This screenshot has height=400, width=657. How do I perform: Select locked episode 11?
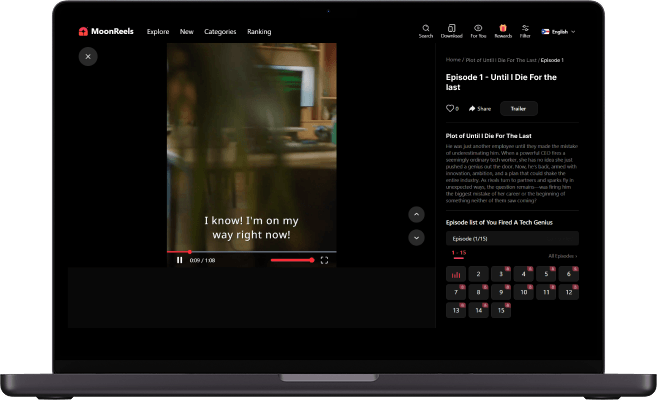pos(546,292)
